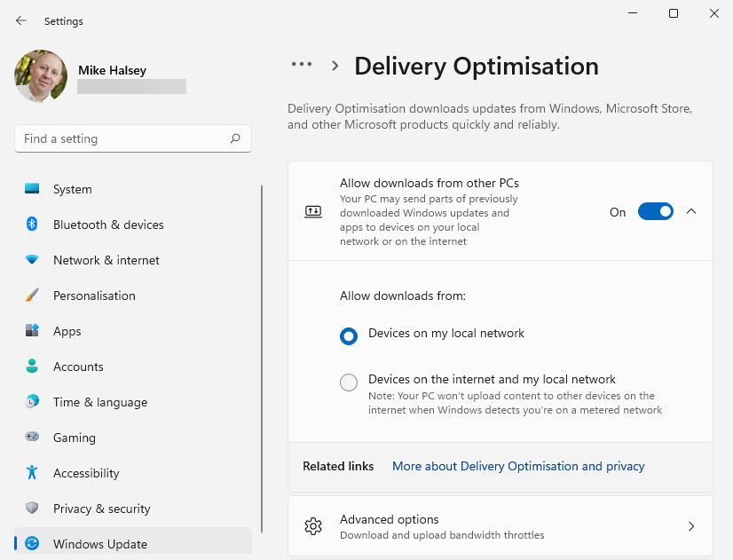Click the back arrow button
The image size is (733, 560).
21,20
